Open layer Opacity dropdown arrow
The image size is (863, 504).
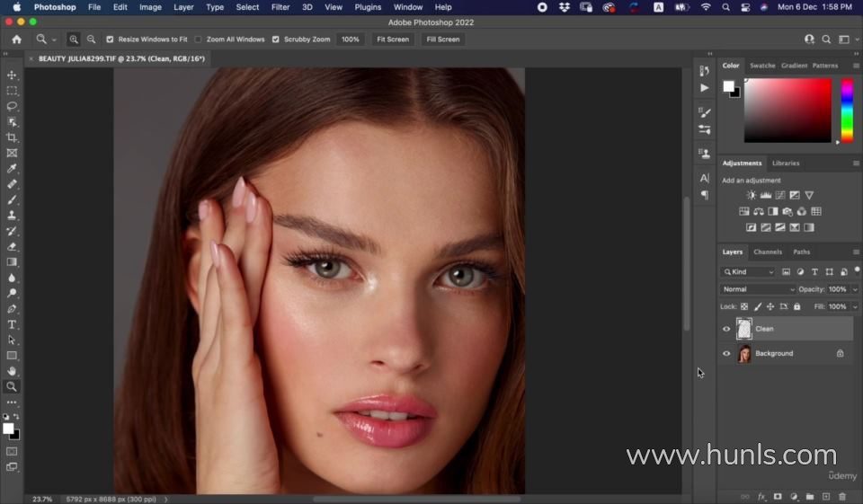[854, 289]
